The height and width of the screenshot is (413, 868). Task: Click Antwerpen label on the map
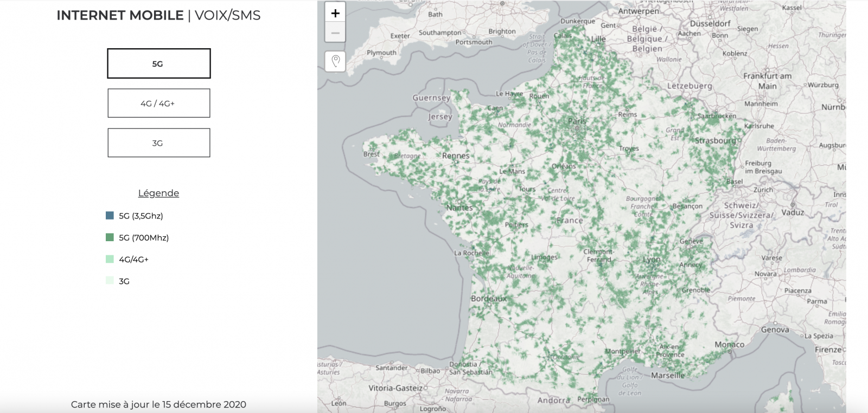pos(639,11)
